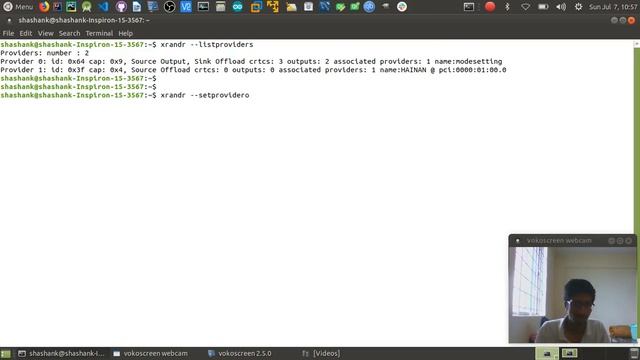This screenshot has width=640, height=360.
Task: Open the Google Assistant-style colorful icon
Action: 402,7
